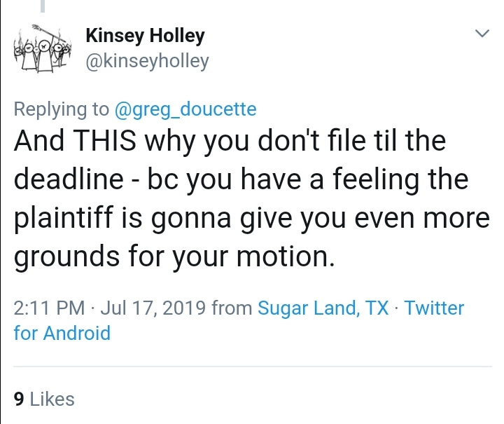The image size is (504, 424).
Task: Open the @kinseyholley handle
Action: click(x=147, y=61)
